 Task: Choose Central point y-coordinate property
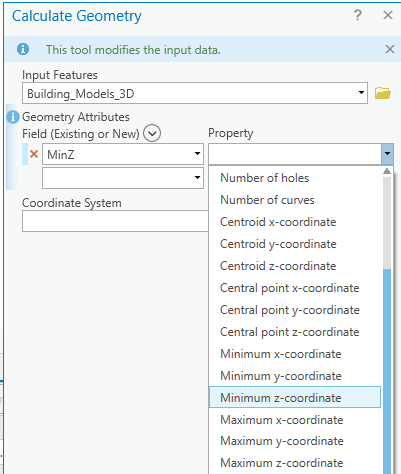(290, 310)
